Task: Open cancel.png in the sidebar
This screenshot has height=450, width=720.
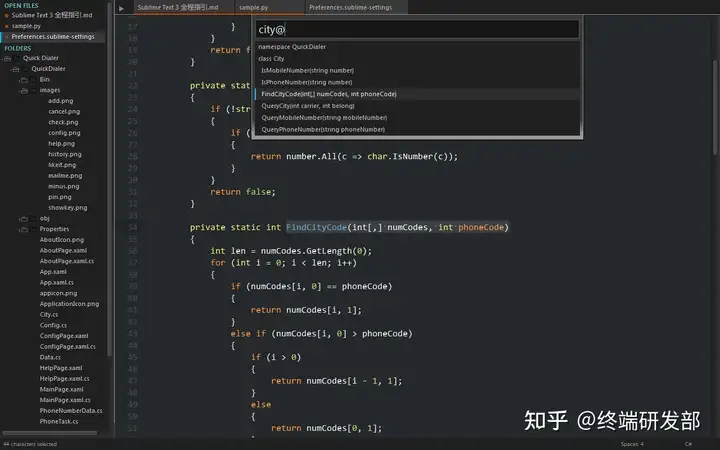Action: (x=64, y=112)
